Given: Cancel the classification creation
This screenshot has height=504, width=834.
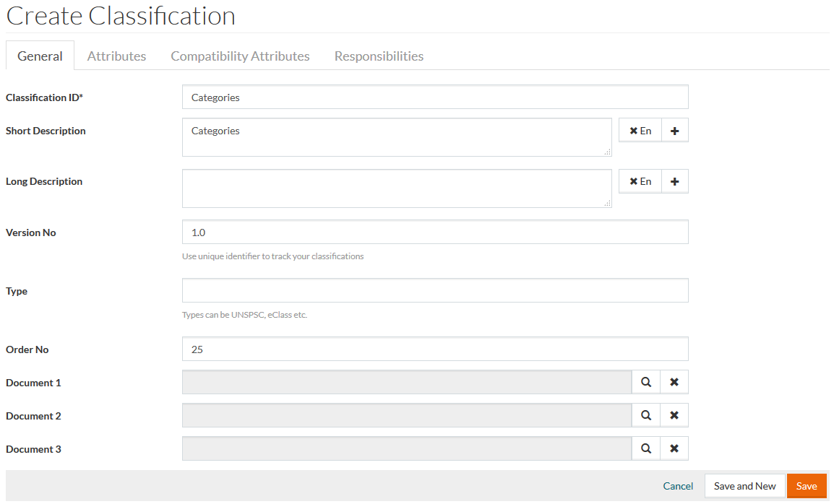Looking at the screenshot, I should point(678,486).
